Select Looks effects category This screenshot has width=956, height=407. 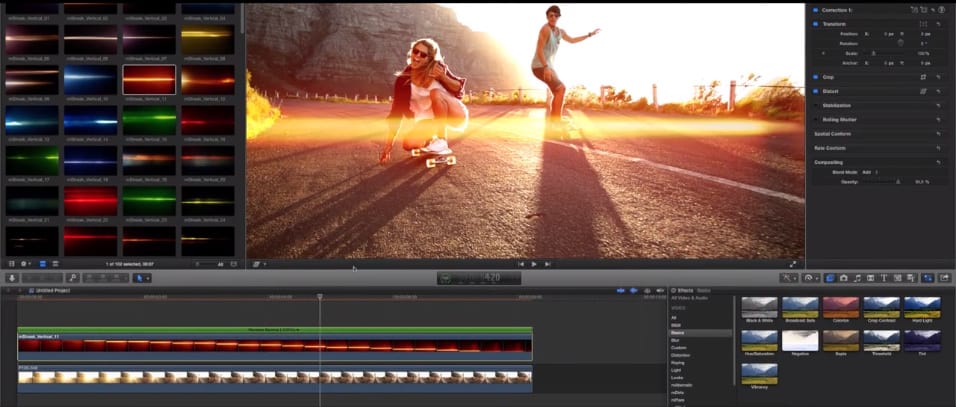[x=677, y=378]
